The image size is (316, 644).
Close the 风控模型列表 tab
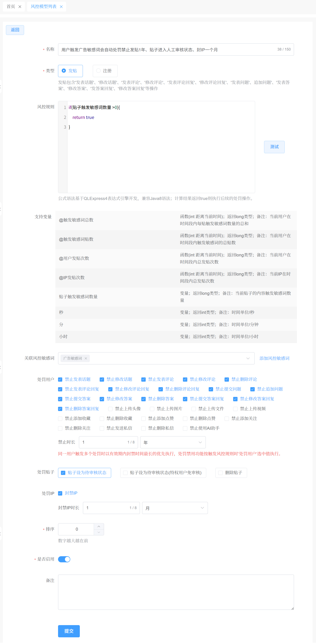[61, 7]
